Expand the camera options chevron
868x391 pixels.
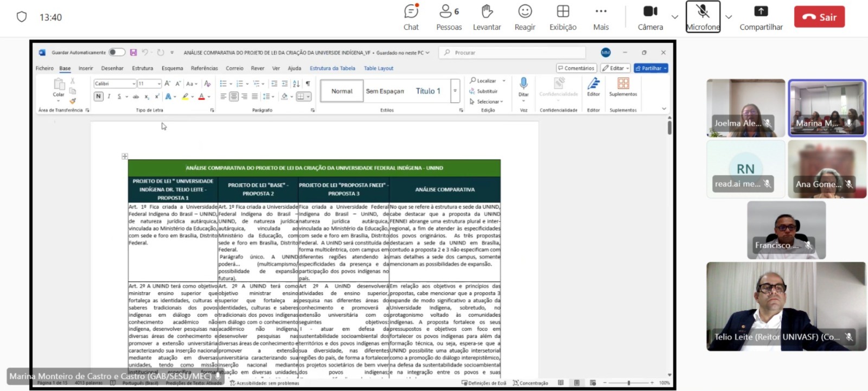click(x=675, y=17)
